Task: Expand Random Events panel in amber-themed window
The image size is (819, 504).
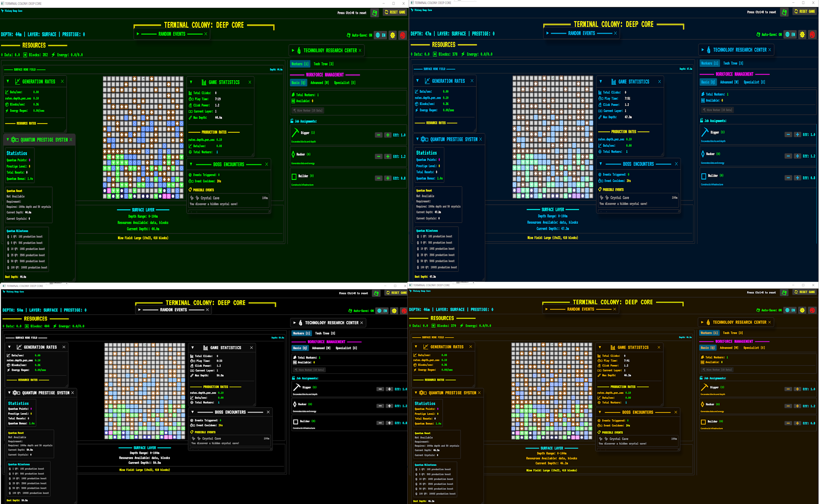Action: tap(546, 309)
